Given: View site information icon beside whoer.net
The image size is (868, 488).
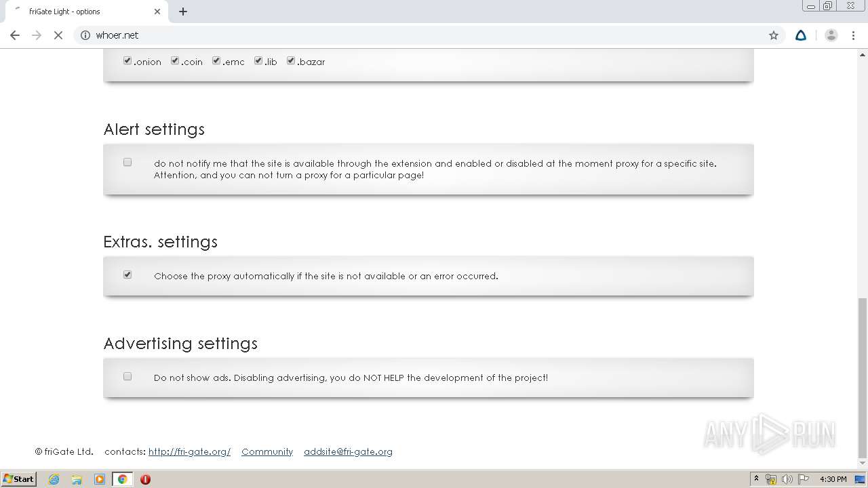Looking at the screenshot, I should 85,35.
